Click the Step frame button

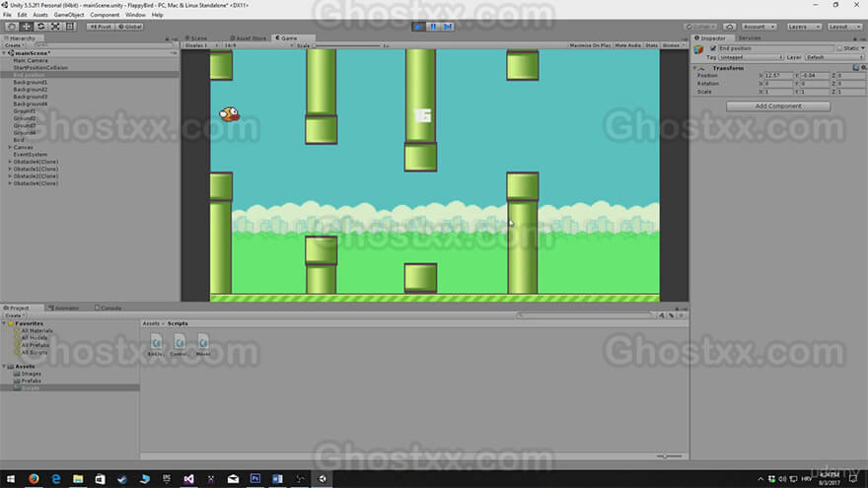(448, 27)
